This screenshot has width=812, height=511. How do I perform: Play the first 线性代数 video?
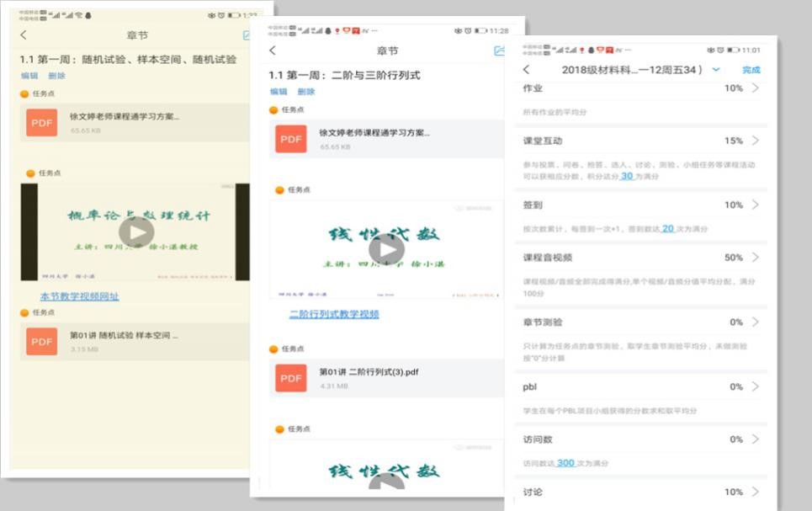click(x=386, y=249)
